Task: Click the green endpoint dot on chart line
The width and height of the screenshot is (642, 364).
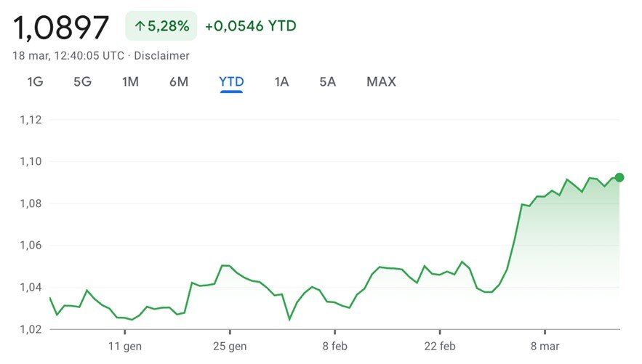Action: coord(619,177)
